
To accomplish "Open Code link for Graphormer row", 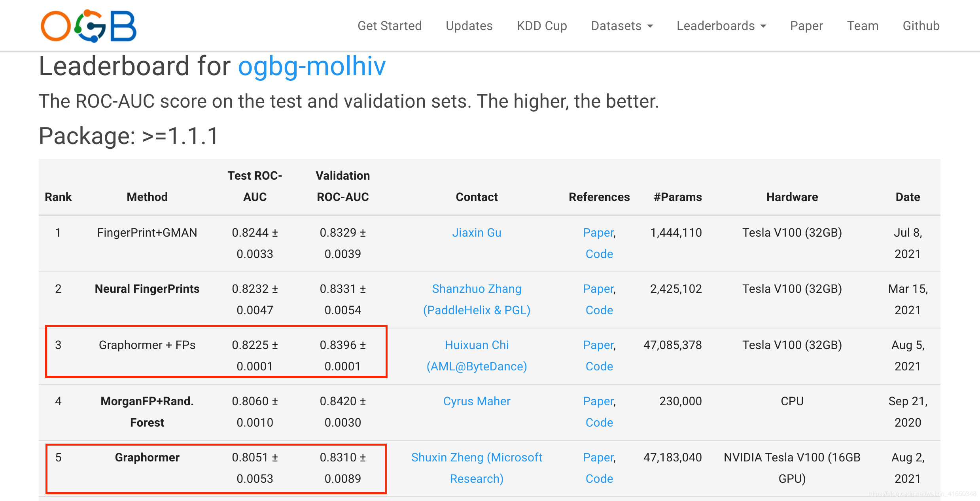I will [x=599, y=478].
